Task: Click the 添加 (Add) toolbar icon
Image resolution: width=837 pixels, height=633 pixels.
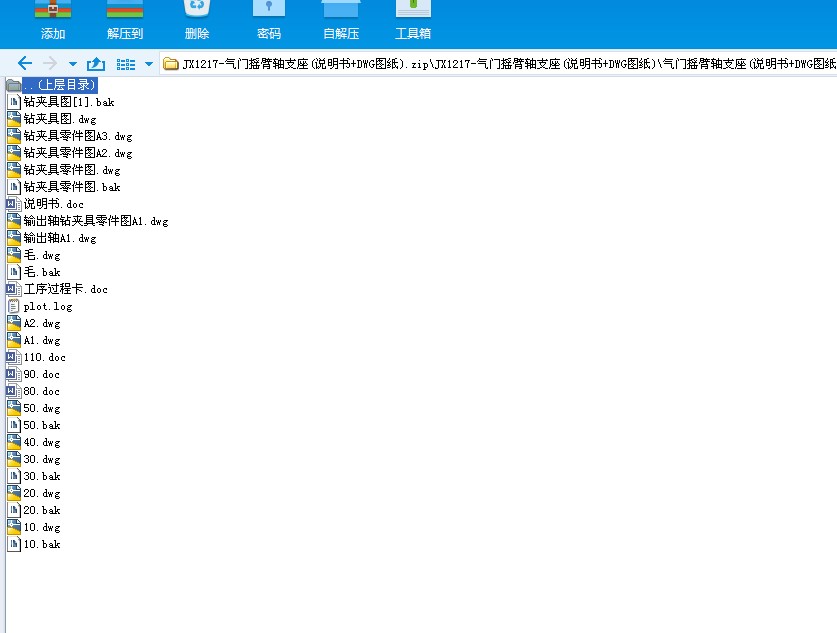Action: click(52, 20)
